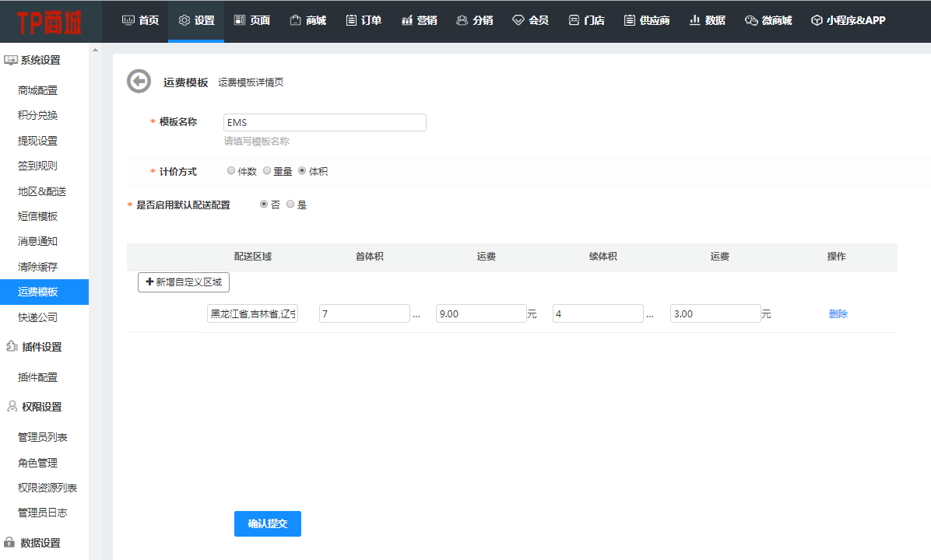The height and width of the screenshot is (560, 931).
Task: Expand the 插件设置 sidebar section
Action: tap(41, 347)
